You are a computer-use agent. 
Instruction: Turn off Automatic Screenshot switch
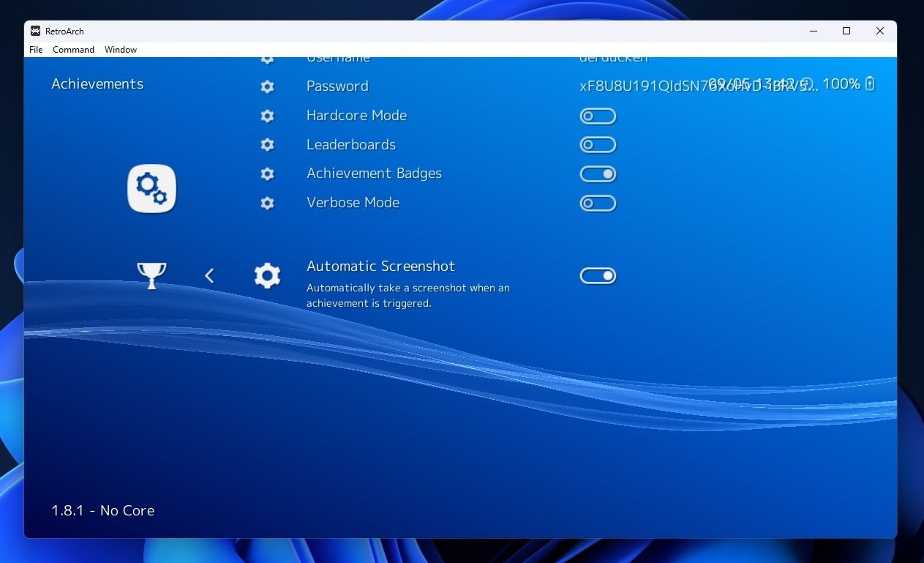pyautogui.click(x=598, y=276)
